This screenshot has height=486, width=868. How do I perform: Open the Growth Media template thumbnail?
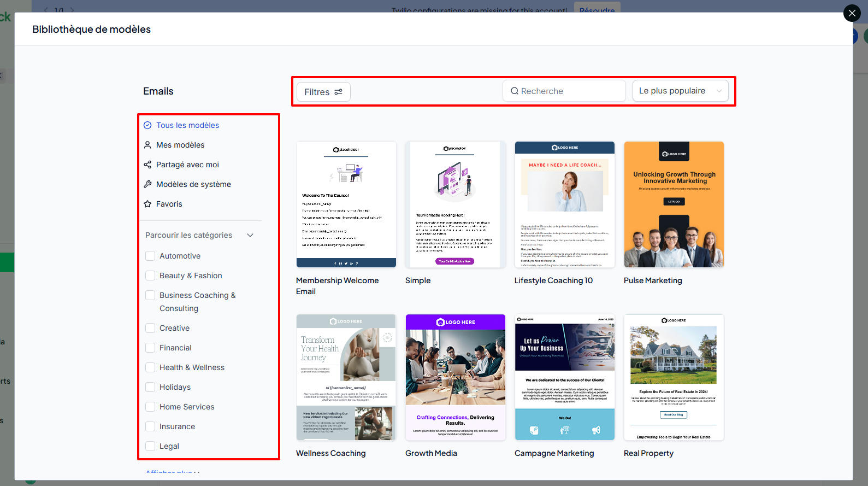(456, 377)
